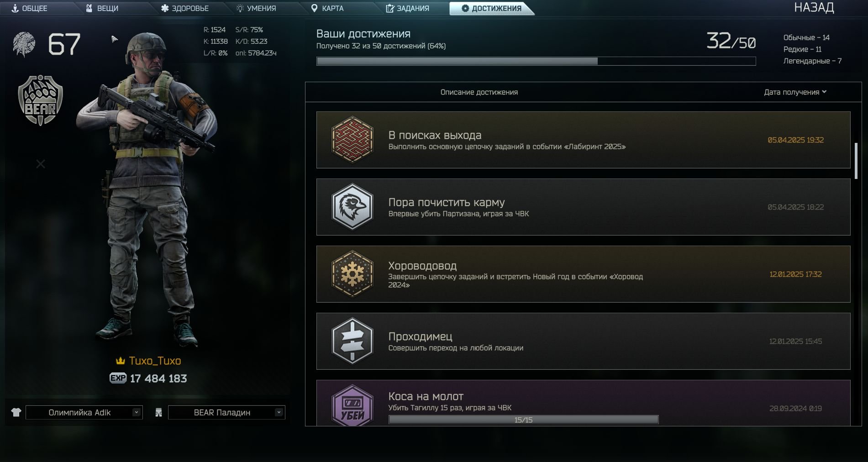Click the X icon left of the character
Image resolution: width=868 pixels, height=462 pixels.
pyautogui.click(x=41, y=164)
